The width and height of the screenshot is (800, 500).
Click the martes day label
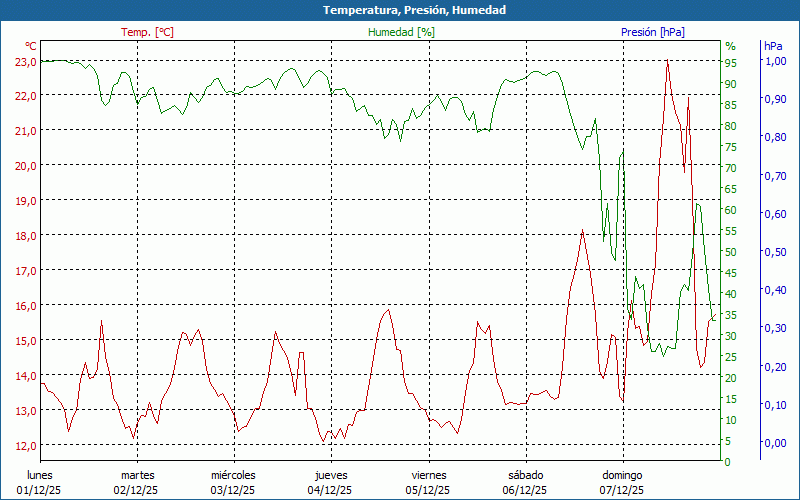point(137,475)
